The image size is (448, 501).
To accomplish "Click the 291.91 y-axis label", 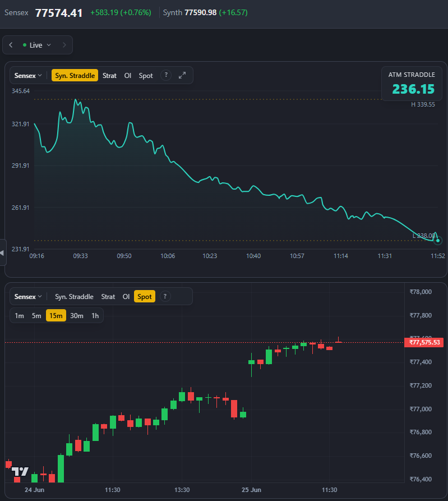I will coord(20,166).
